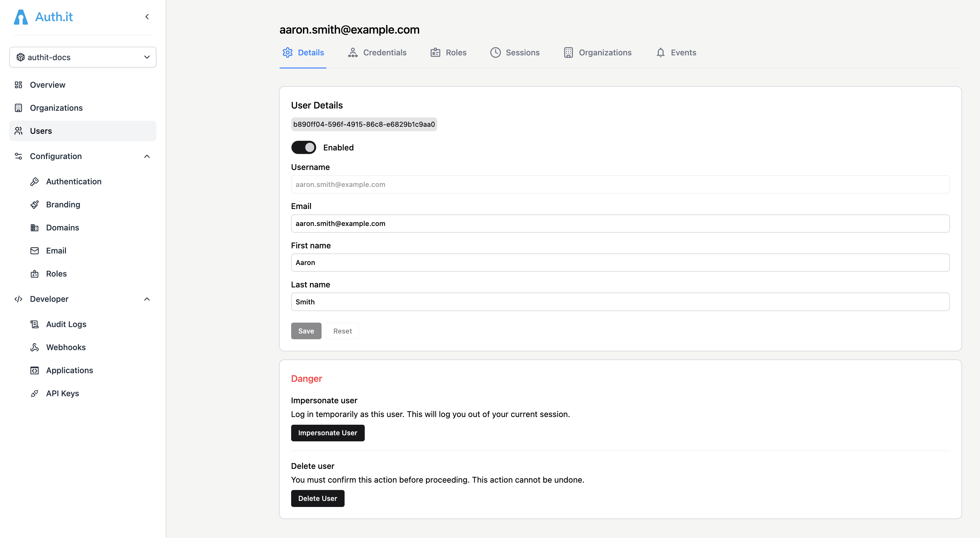The height and width of the screenshot is (538, 980).
Task: Disable the Enabled toggle for this user
Action: pos(304,147)
